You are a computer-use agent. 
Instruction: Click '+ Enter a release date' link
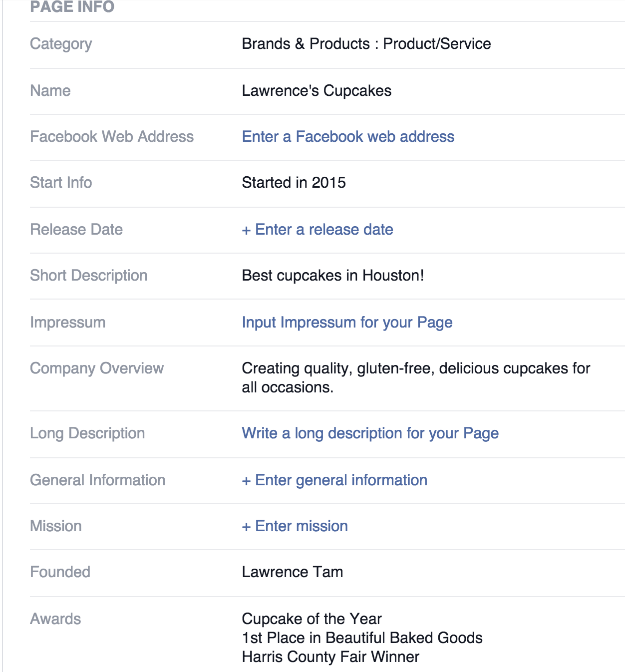coord(317,230)
